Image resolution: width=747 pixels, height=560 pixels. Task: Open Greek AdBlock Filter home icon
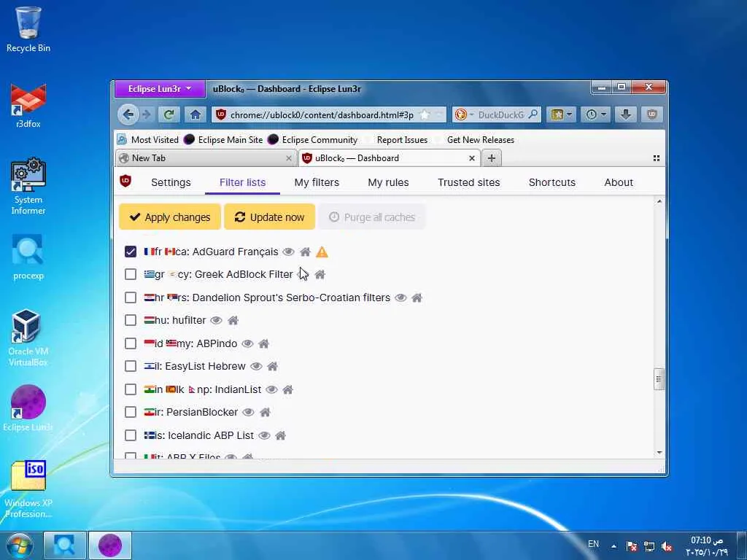pyautogui.click(x=320, y=275)
